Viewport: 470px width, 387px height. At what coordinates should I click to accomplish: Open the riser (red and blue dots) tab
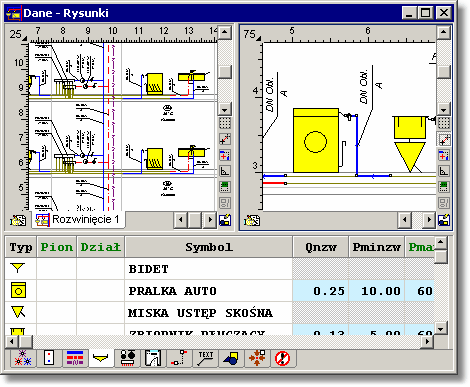pos(49,358)
